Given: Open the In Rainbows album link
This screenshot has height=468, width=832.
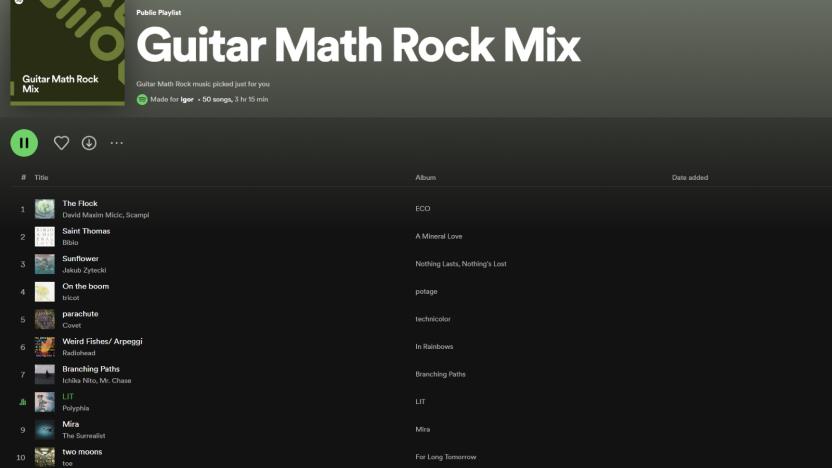Looking at the screenshot, I should pos(434,347).
